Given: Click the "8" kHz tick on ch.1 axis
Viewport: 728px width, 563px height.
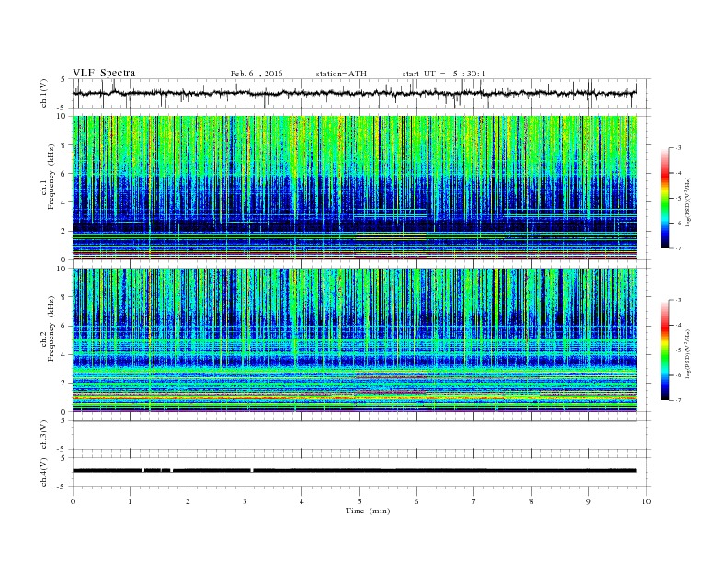Looking at the screenshot, I should click(64, 145).
